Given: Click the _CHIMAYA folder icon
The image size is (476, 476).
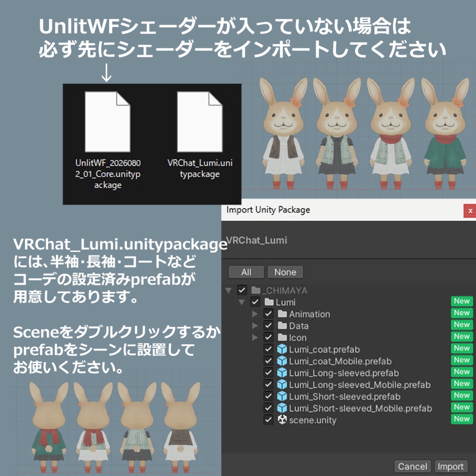Looking at the screenshot, I should click(256, 290).
